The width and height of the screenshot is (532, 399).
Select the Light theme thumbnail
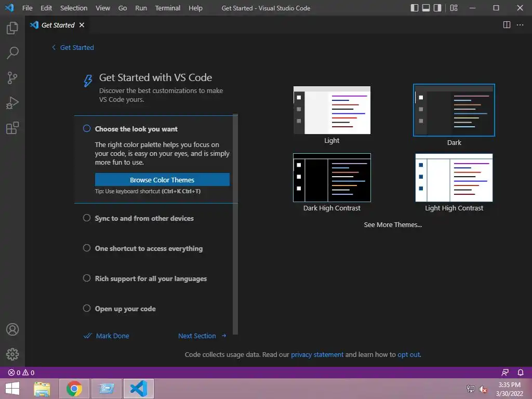[x=332, y=110]
